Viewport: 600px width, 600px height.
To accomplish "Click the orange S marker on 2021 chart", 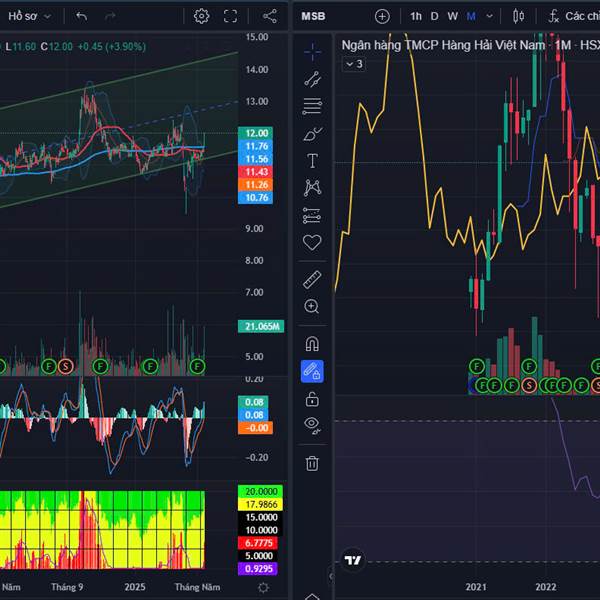I will coord(530,385).
